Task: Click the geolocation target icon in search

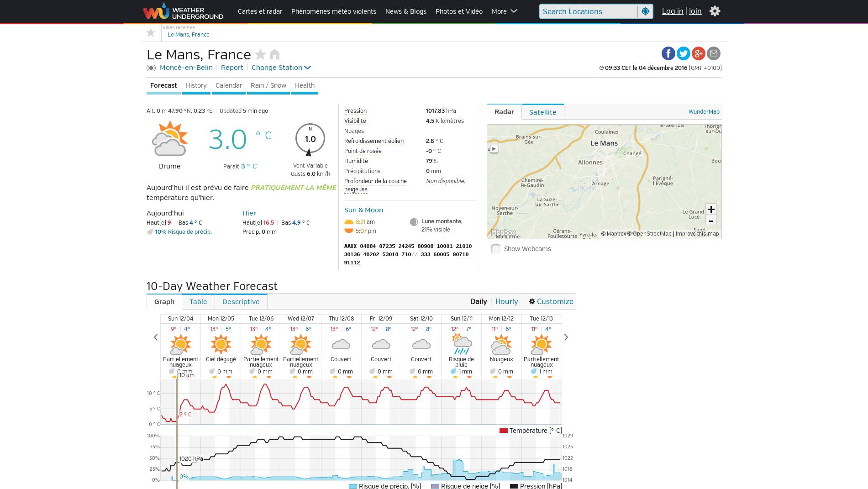Action: [645, 11]
